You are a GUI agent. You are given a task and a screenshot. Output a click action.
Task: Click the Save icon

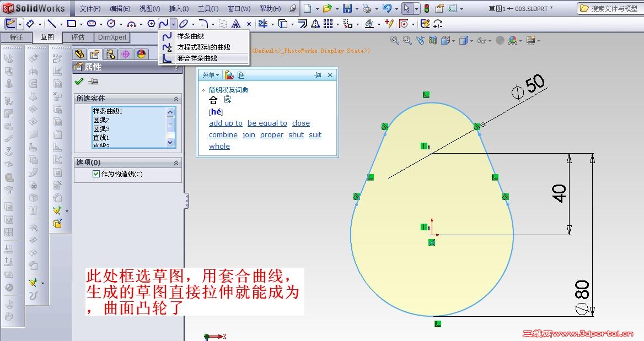[347, 8]
